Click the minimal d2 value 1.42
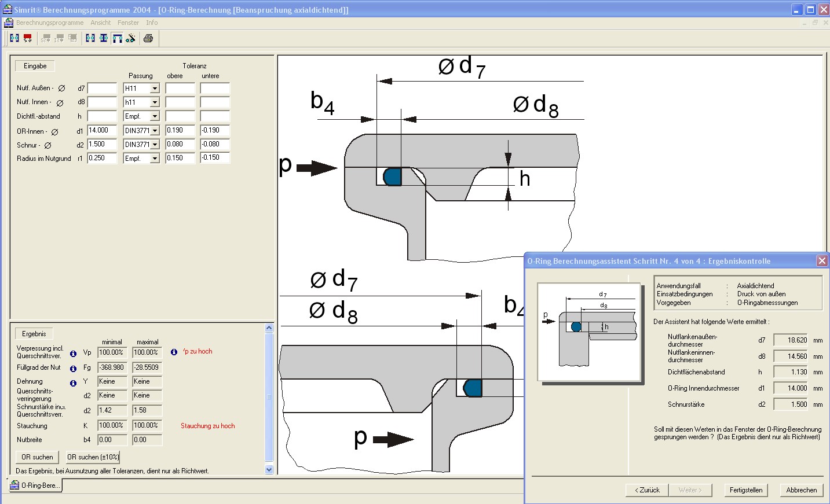 (112, 411)
